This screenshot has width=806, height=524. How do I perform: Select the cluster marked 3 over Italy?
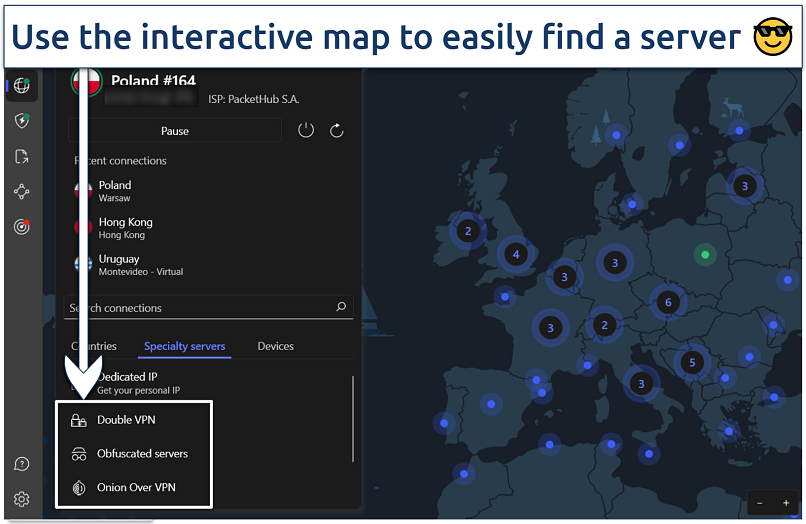[x=641, y=384]
